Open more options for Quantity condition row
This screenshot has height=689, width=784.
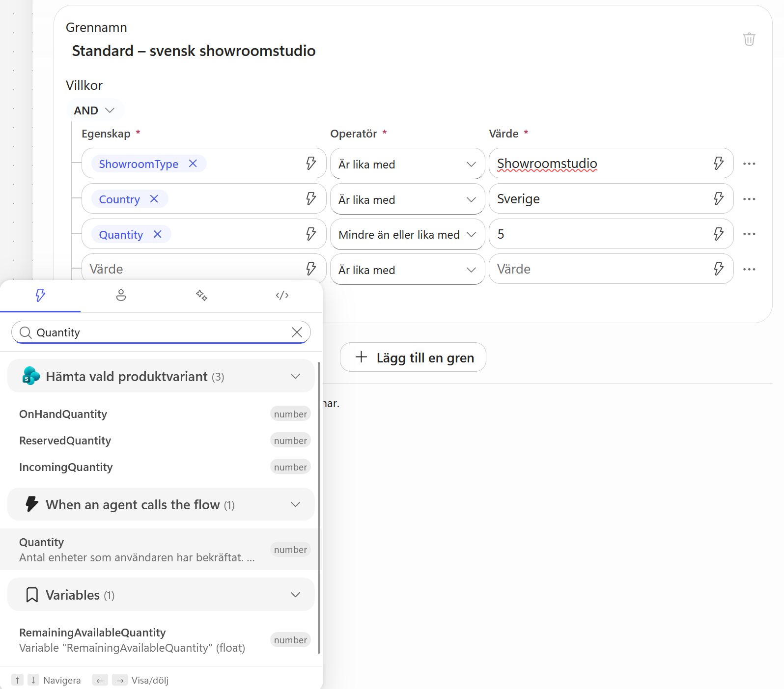749,234
